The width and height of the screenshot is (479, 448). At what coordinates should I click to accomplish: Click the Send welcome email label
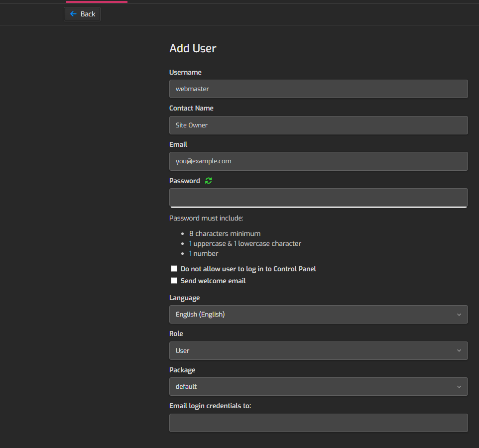point(213,281)
